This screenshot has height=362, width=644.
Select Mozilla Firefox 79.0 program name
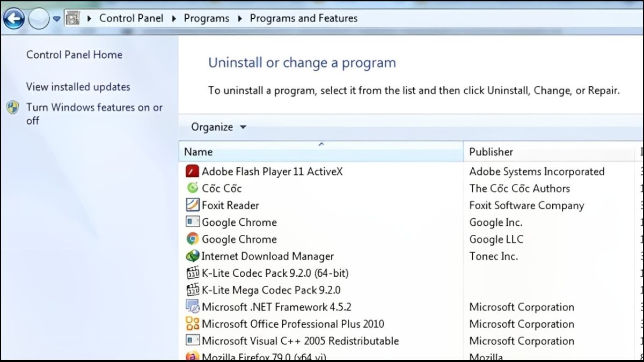264,357
